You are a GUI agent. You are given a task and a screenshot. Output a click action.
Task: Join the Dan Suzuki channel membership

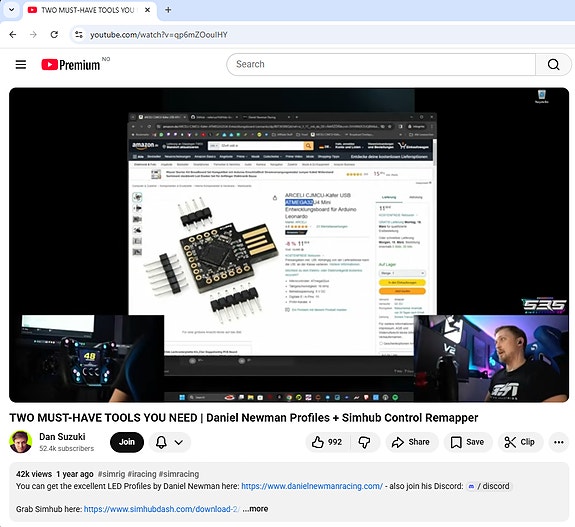(x=127, y=442)
